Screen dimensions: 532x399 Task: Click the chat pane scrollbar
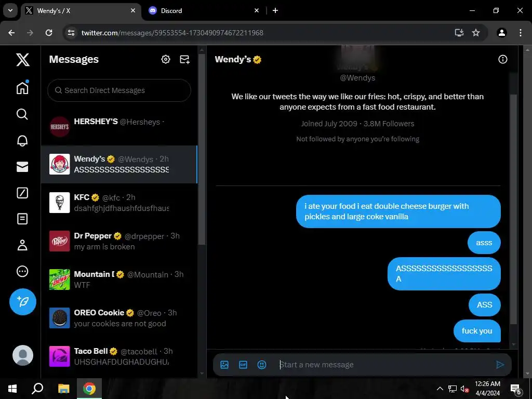[x=514, y=209]
